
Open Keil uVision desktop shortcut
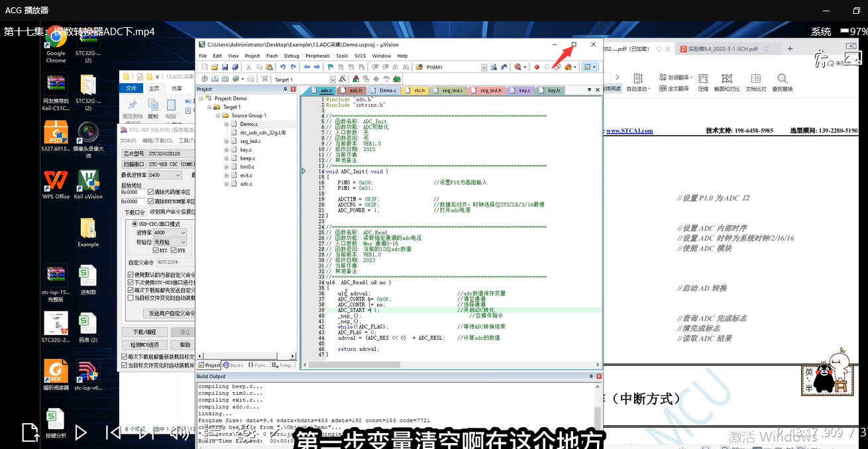88,184
